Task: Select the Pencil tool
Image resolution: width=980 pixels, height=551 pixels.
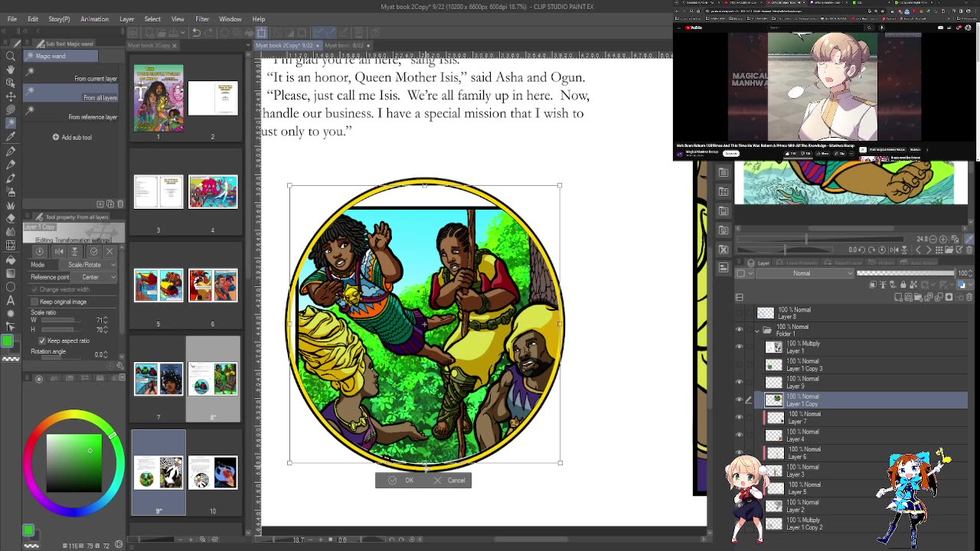Action: pos(11,165)
